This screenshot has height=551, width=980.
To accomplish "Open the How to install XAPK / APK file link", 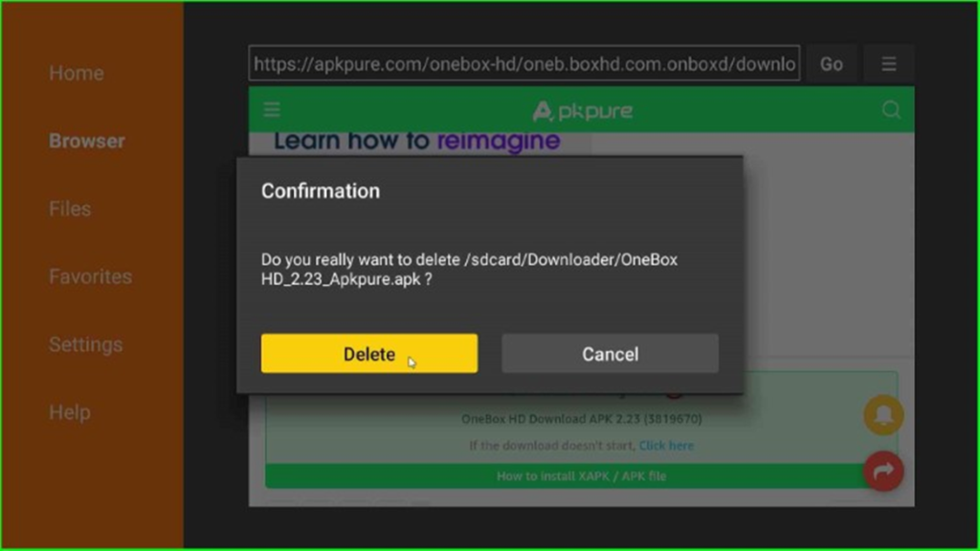I will click(581, 476).
